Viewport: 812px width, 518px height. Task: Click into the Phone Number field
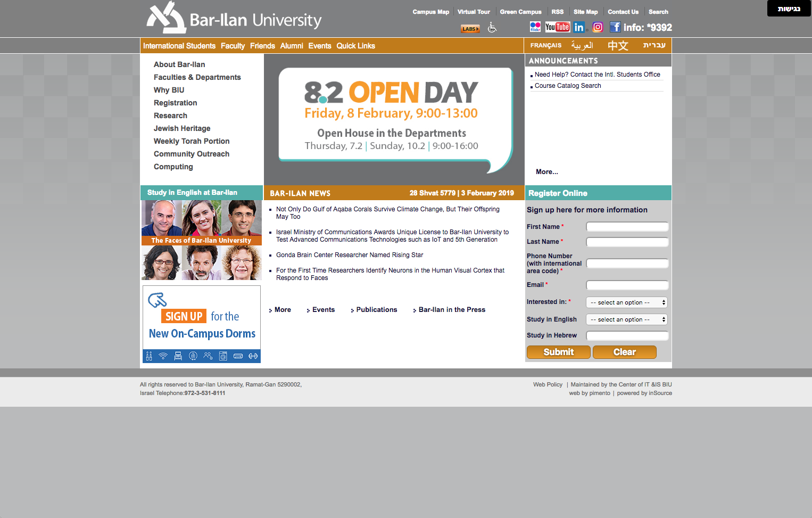click(627, 264)
